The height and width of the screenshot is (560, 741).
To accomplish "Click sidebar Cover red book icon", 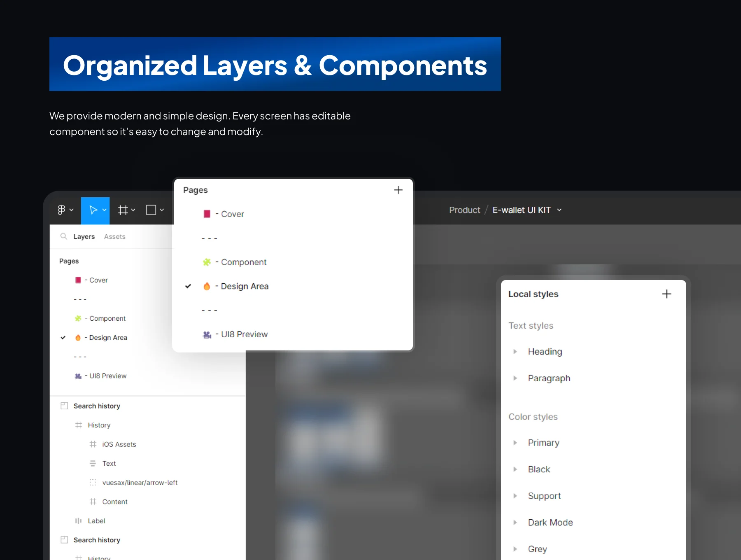I will tap(78, 280).
